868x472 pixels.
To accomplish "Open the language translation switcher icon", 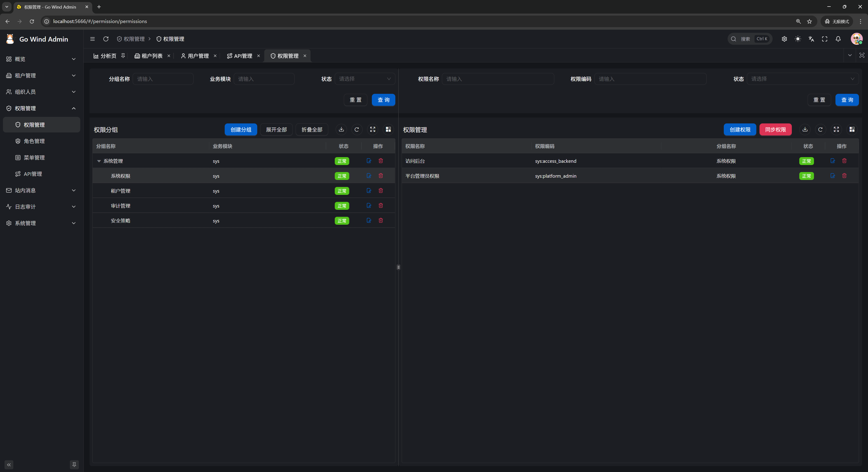I will tap(811, 39).
